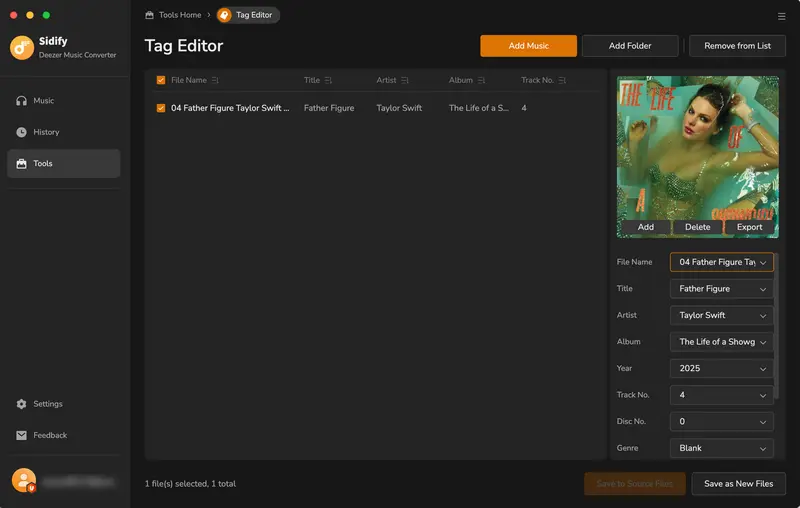The image size is (800, 508).
Task: Click the Music headphones icon in sidebar
Action: click(x=21, y=100)
